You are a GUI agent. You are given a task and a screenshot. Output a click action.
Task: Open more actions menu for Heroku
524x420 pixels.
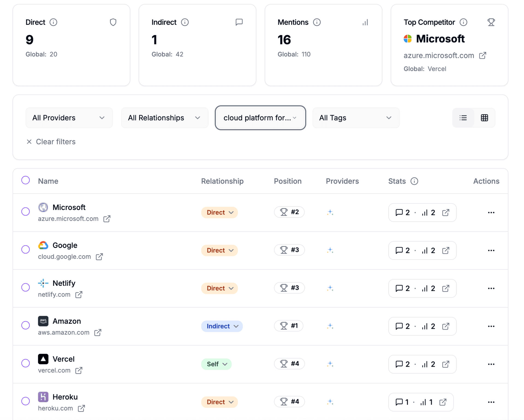click(x=491, y=402)
